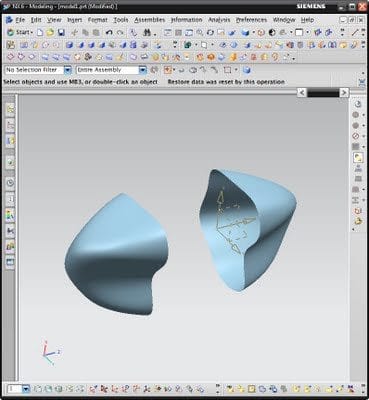Open the colorful palette sidebar tab
Viewport: 369px width, 400px height.
(10, 215)
